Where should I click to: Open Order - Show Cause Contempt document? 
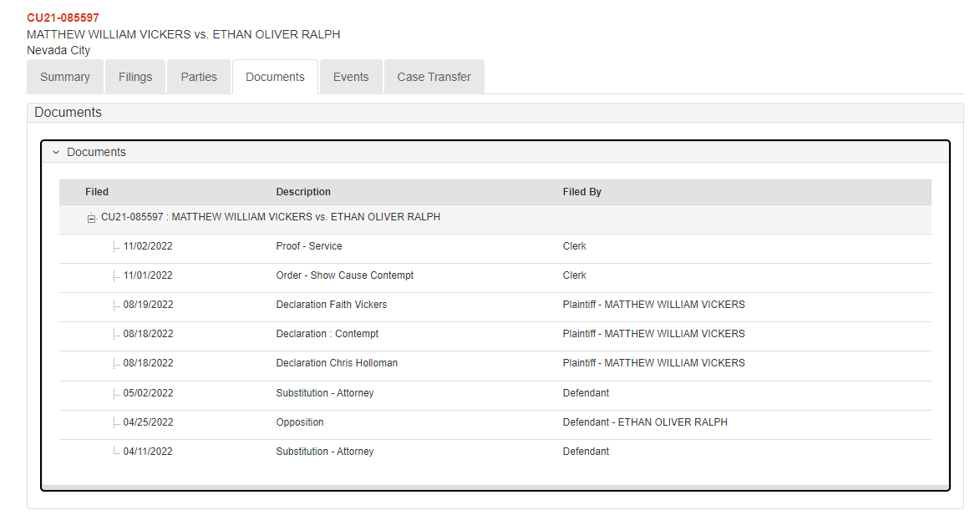[345, 275]
